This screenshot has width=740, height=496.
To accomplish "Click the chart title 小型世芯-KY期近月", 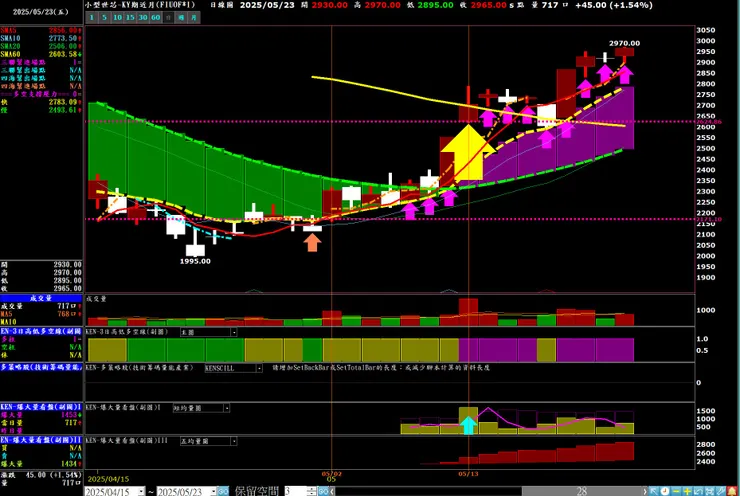I will click(x=140, y=5).
